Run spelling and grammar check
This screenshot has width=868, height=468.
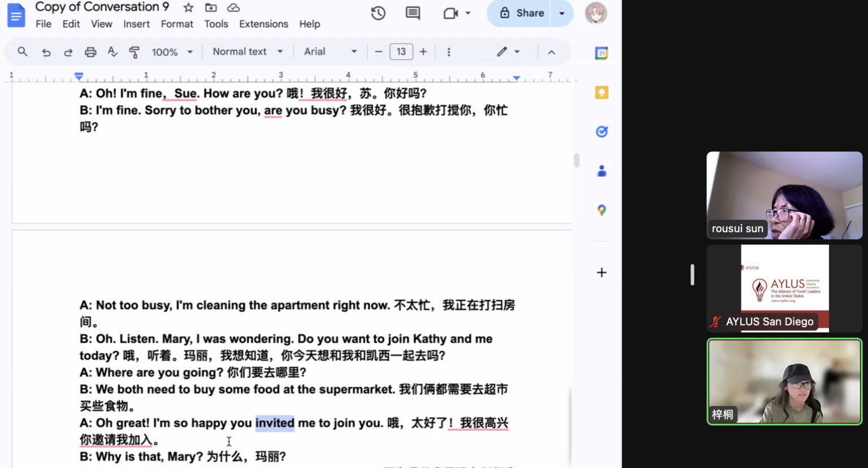(x=112, y=52)
